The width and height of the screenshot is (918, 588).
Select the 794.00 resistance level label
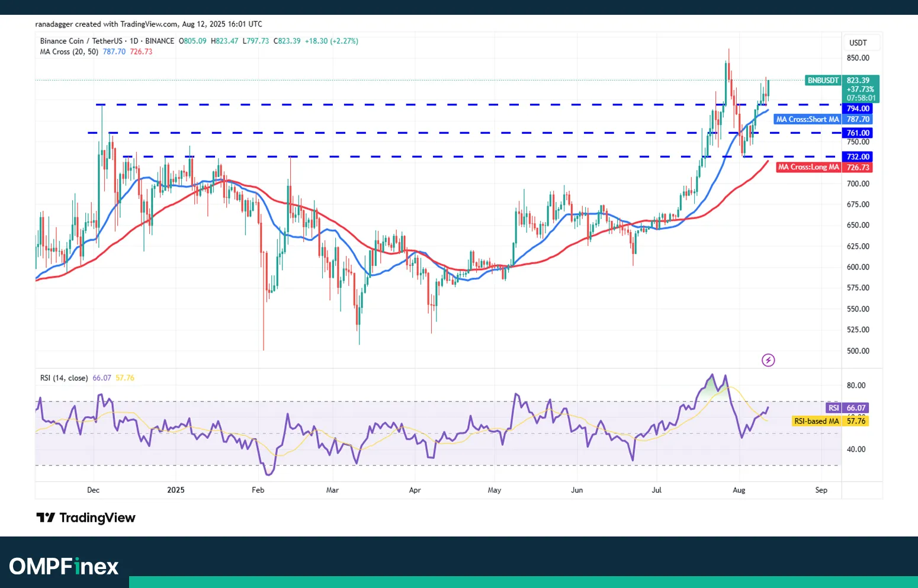[858, 109]
